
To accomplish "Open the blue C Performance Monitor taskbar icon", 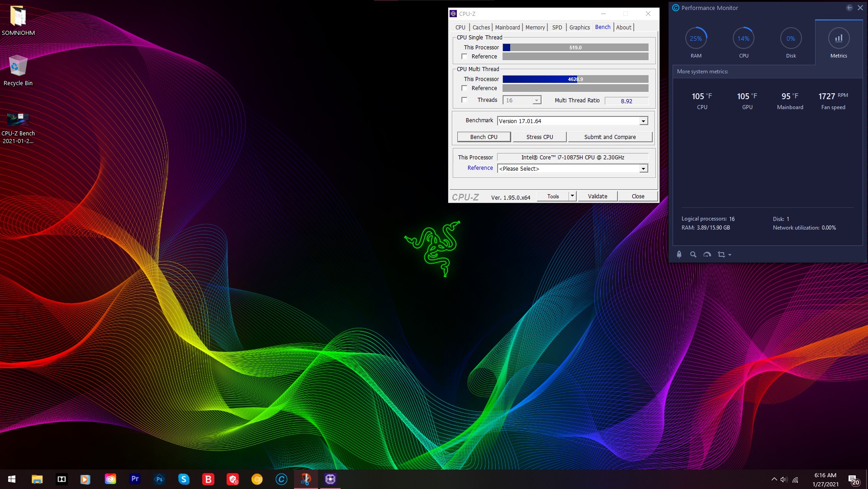I will [281, 479].
